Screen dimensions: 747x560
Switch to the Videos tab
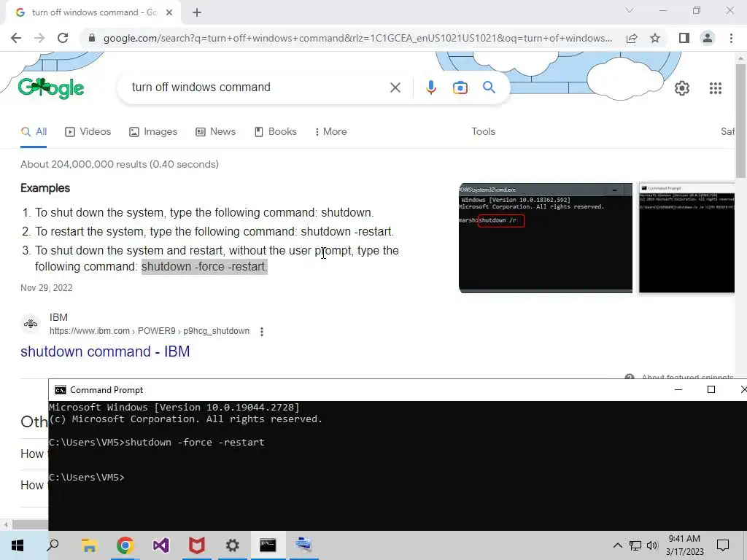tap(88, 132)
